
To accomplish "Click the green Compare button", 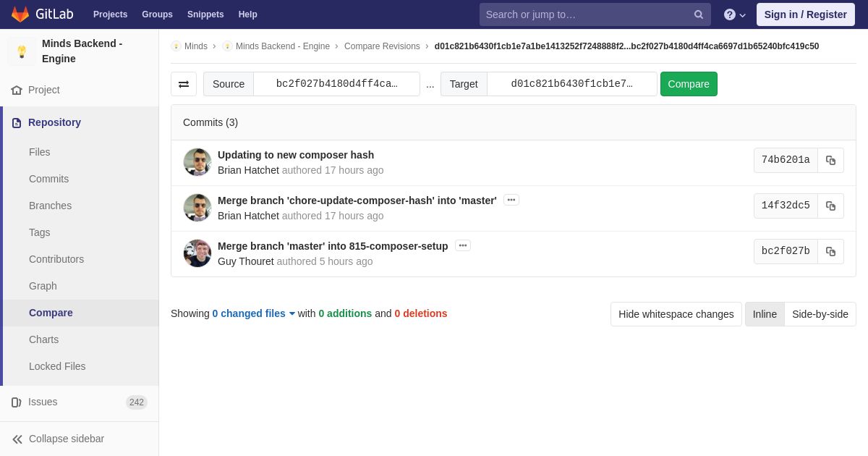I will tap(689, 84).
